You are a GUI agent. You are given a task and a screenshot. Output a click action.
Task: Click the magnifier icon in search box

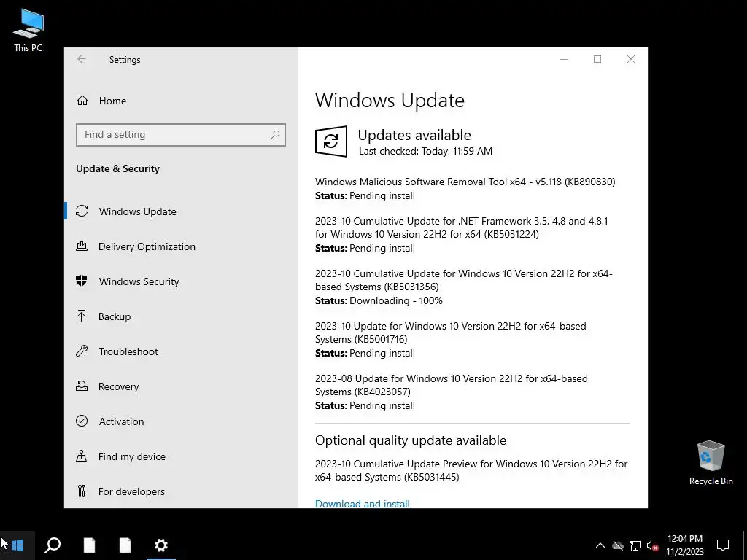[275, 135]
